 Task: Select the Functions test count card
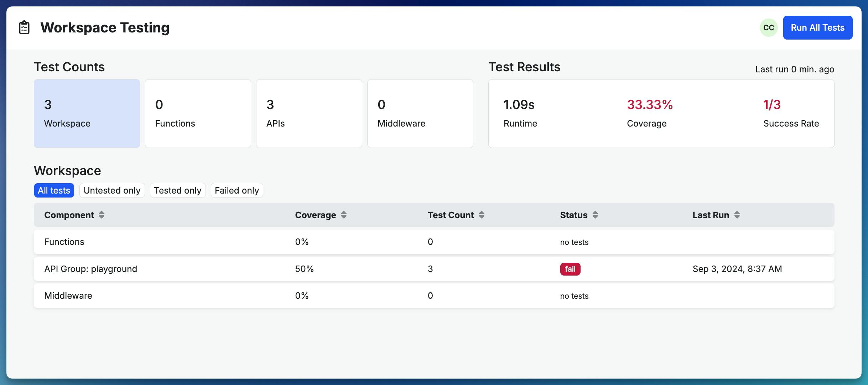pos(198,113)
